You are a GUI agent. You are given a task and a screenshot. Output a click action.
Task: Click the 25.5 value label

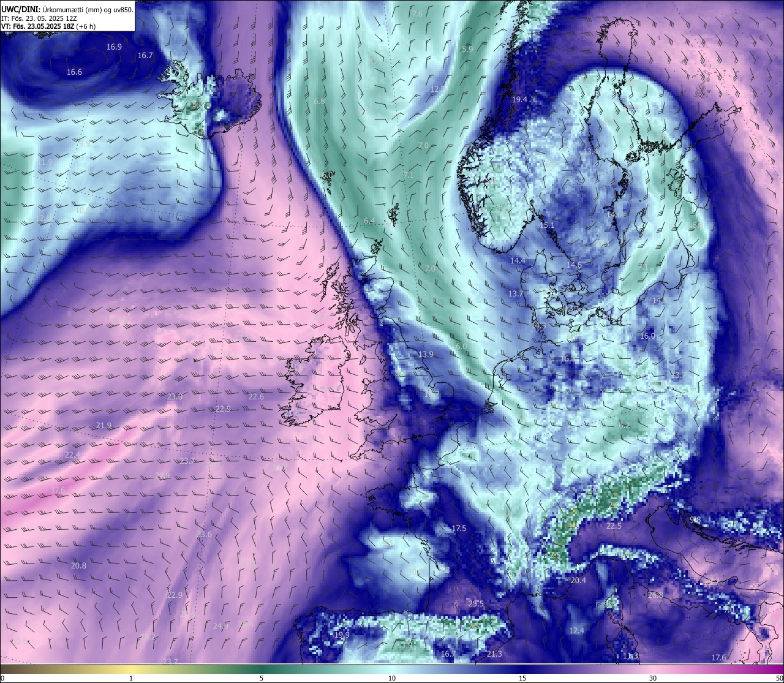click(476, 603)
